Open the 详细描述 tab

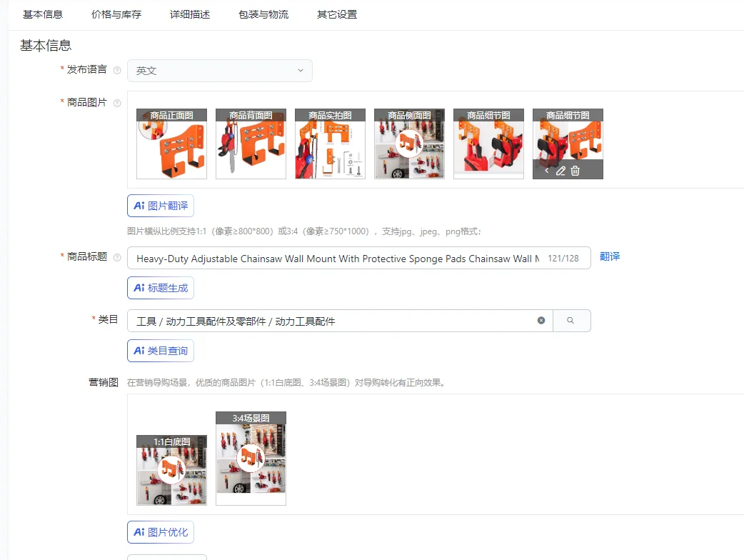click(x=190, y=15)
